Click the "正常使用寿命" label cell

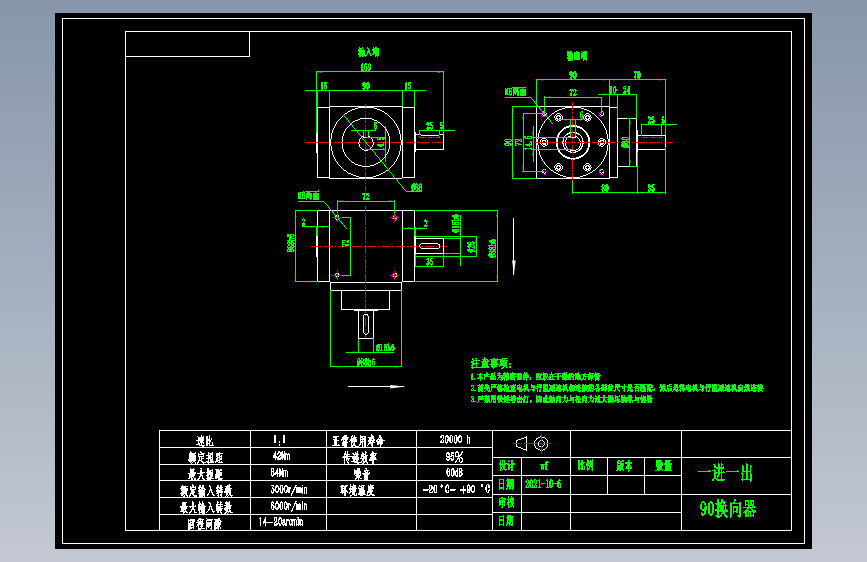click(x=358, y=441)
